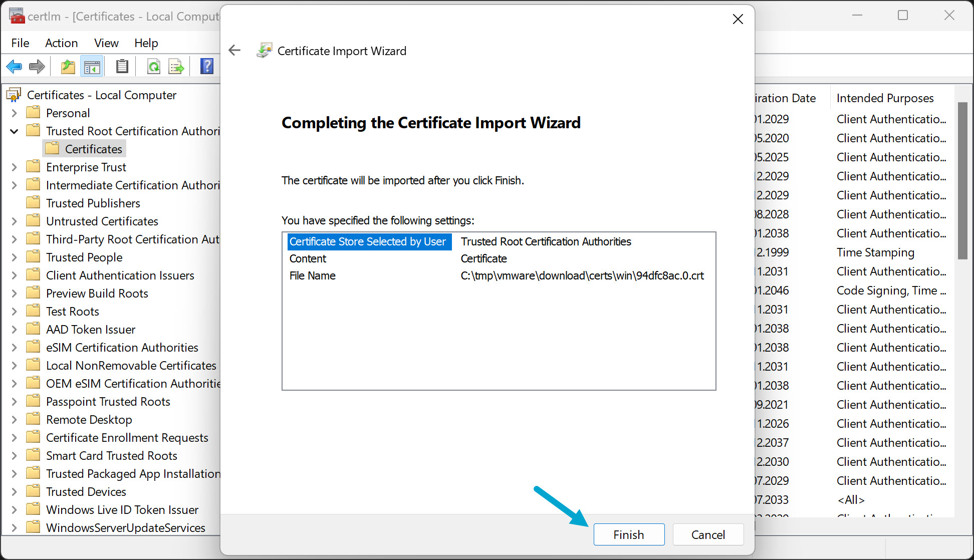The image size is (974, 560).
Task: Click the Cancel button
Action: 707,534
